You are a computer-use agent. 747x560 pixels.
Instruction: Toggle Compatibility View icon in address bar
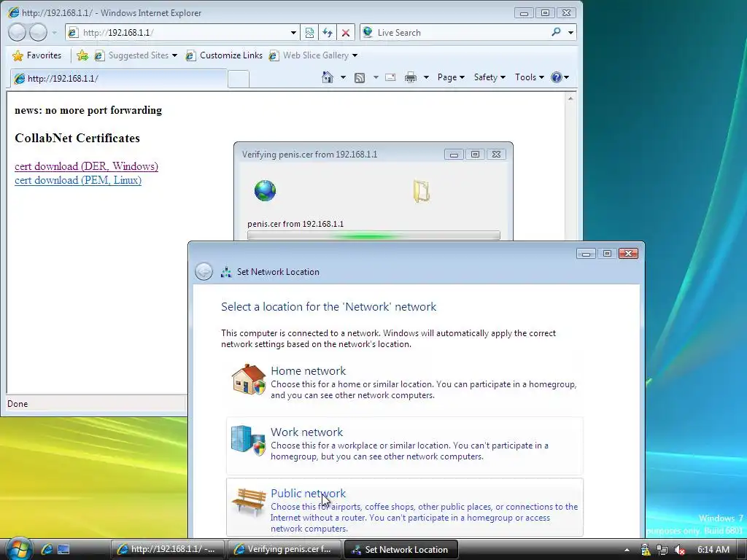[309, 32]
